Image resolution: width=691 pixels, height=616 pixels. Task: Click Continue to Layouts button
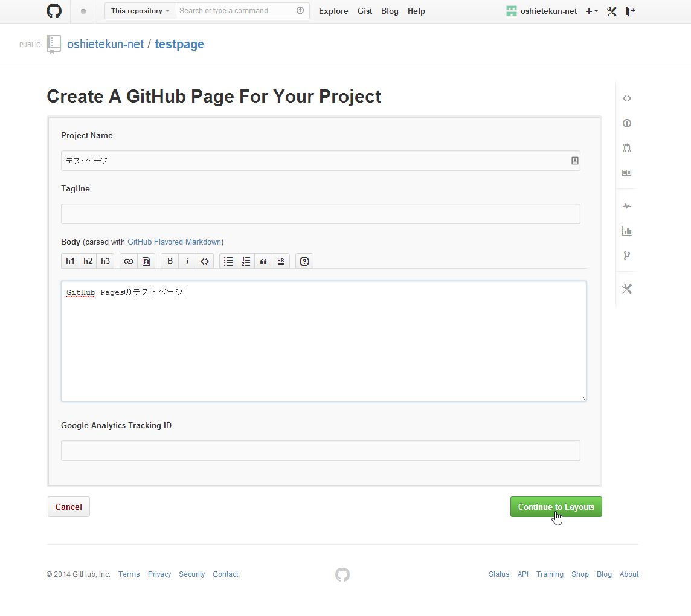[556, 507]
